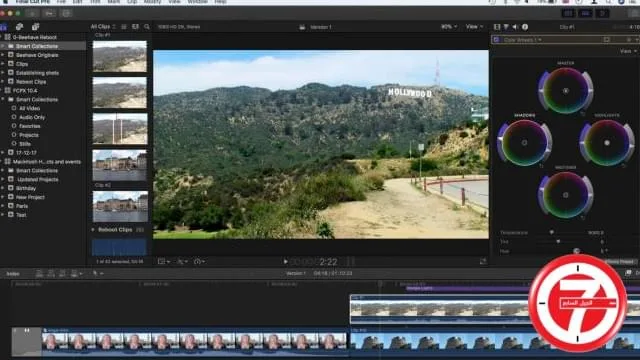Image resolution: width=640 pixels, height=360 pixels.
Task: Play the viewer with the play button
Action: tap(285, 262)
